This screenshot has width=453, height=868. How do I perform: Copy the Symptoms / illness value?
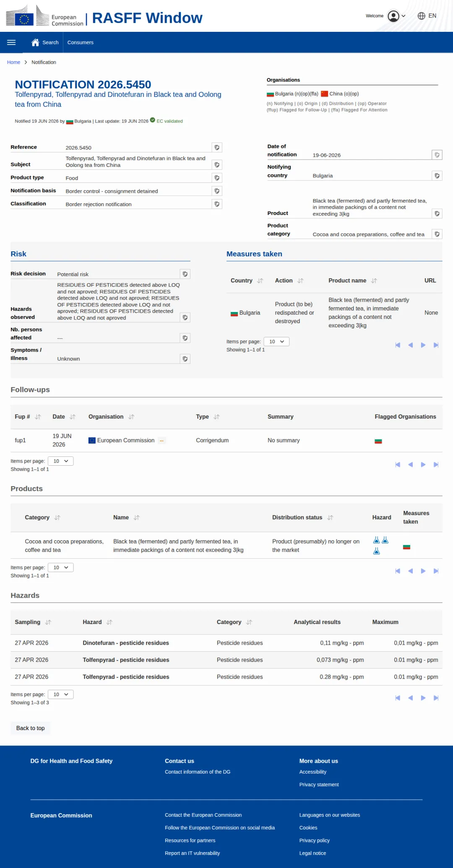(x=185, y=359)
